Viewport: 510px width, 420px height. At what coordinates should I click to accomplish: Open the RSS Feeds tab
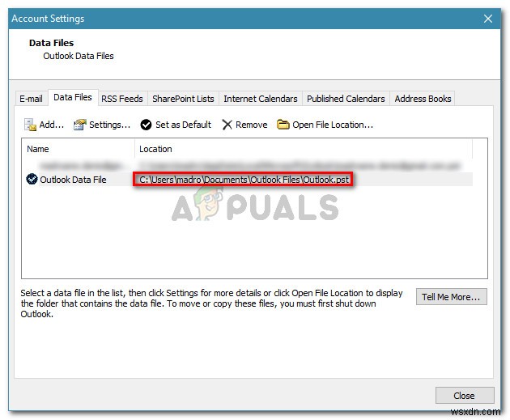click(x=121, y=99)
